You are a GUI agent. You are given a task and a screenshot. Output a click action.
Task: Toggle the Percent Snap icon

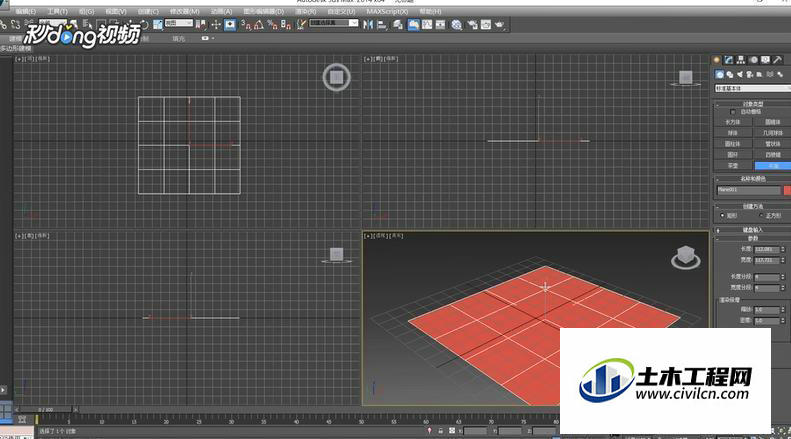272,24
